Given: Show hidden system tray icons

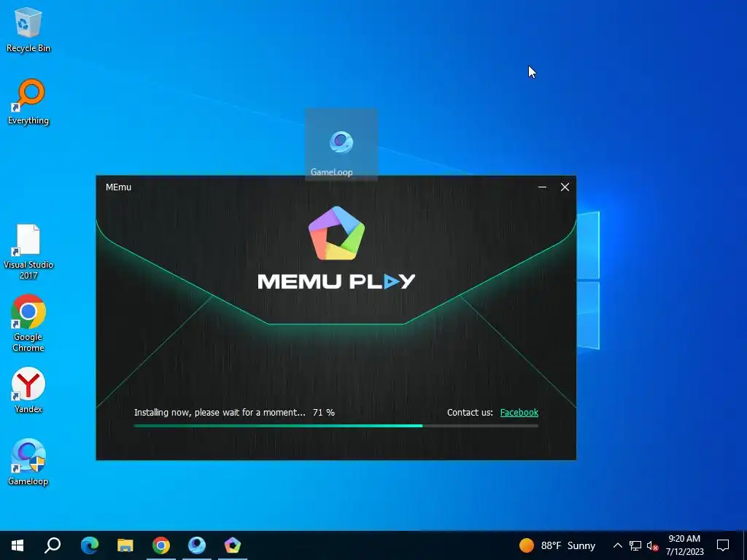Looking at the screenshot, I should tap(617, 545).
